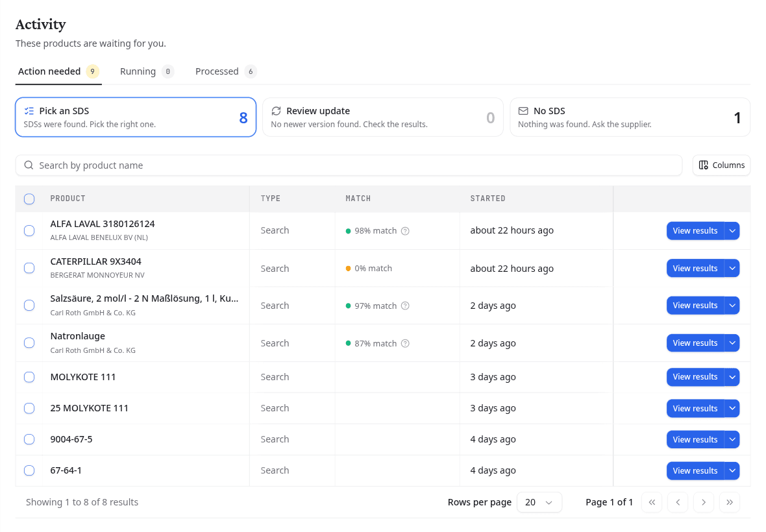Go to the previous page
This screenshot has width=766, height=532.
tap(678, 502)
